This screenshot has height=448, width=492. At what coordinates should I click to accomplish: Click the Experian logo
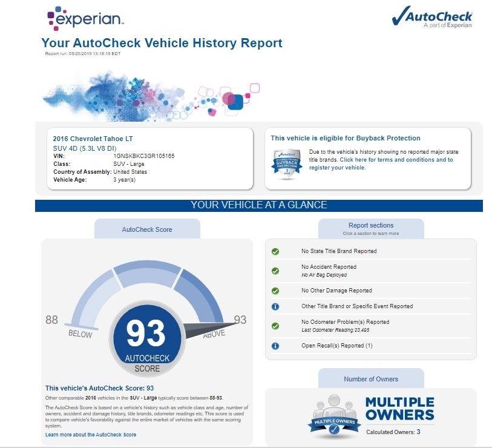(x=85, y=18)
